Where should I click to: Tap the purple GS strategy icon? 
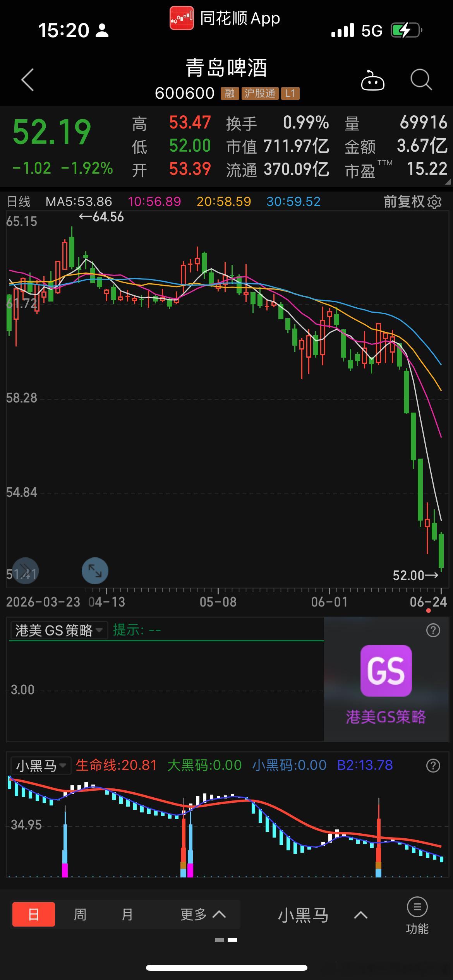[x=386, y=671]
